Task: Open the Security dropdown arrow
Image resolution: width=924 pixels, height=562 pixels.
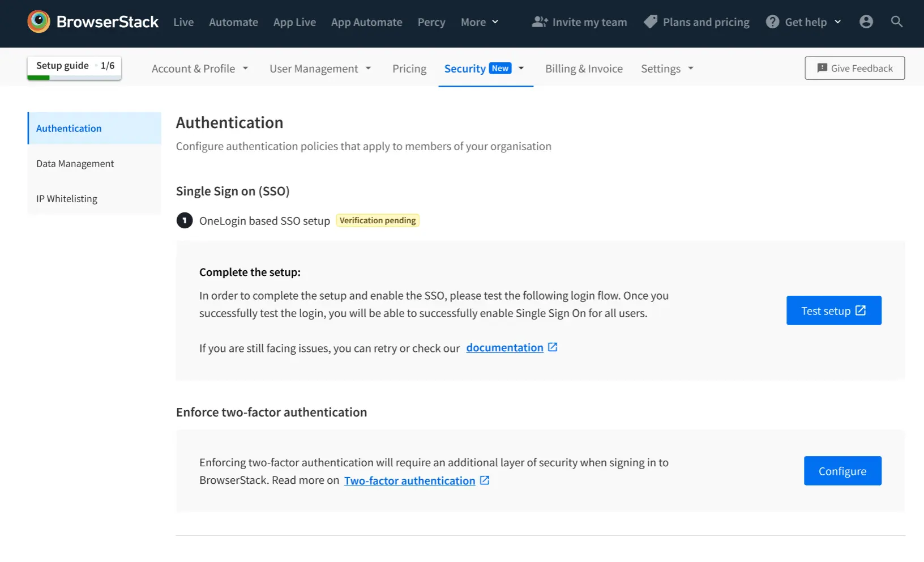Action: (x=521, y=68)
